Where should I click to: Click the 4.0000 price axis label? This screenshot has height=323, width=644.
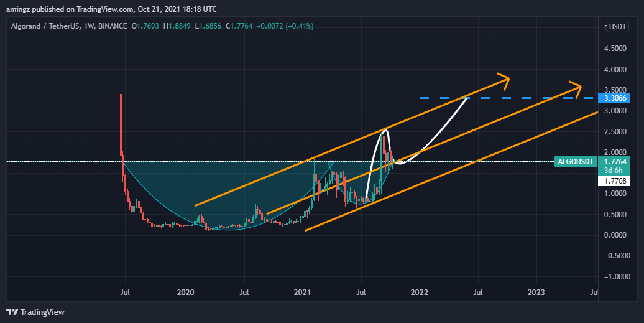(615, 70)
